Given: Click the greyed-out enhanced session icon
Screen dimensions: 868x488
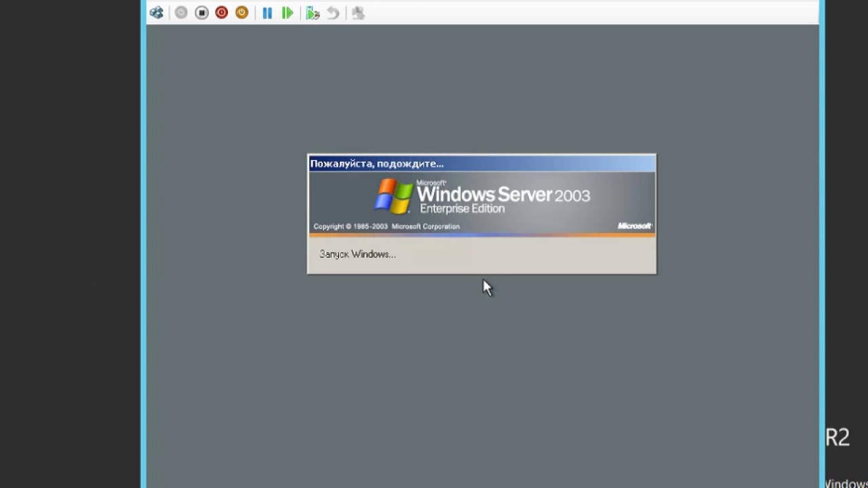Looking at the screenshot, I should click(358, 12).
